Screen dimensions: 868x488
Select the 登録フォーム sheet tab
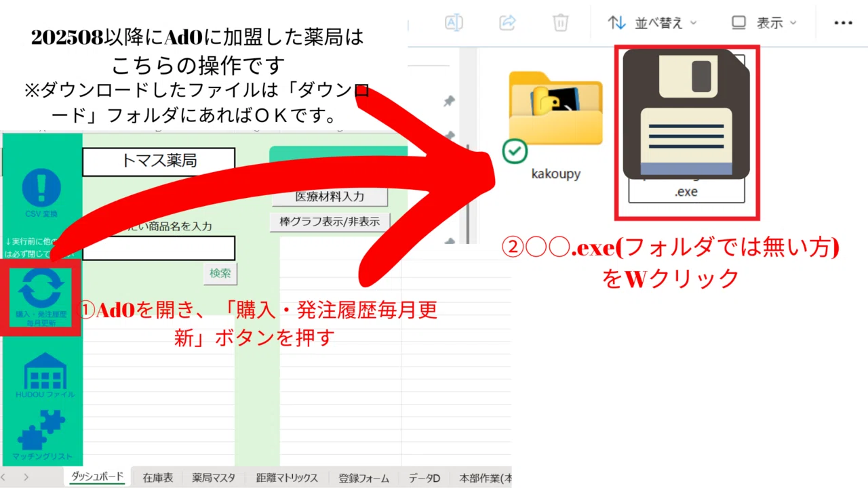click(364, 478)
